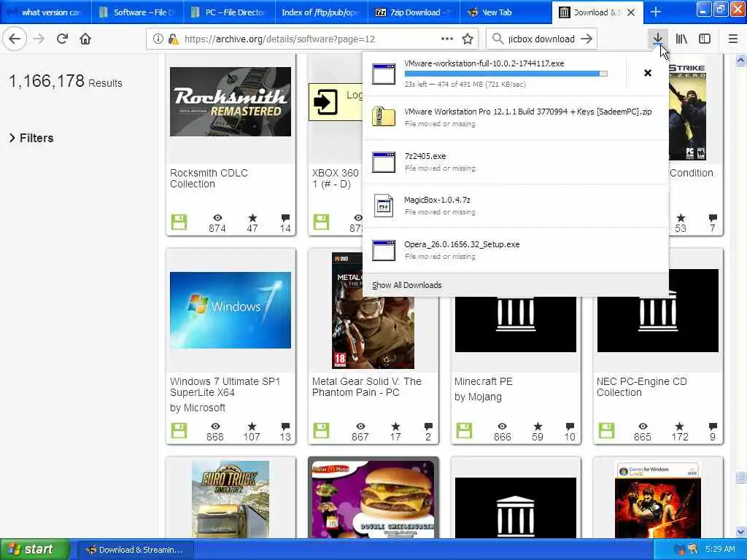Switch to the 'Index of /ftp/pub/ope' tab
747x560 pixels.
[x=322, y=12]
